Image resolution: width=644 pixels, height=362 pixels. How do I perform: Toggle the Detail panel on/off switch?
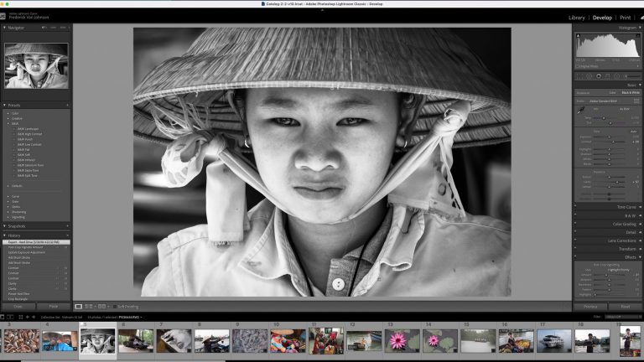tap(575, 232)
